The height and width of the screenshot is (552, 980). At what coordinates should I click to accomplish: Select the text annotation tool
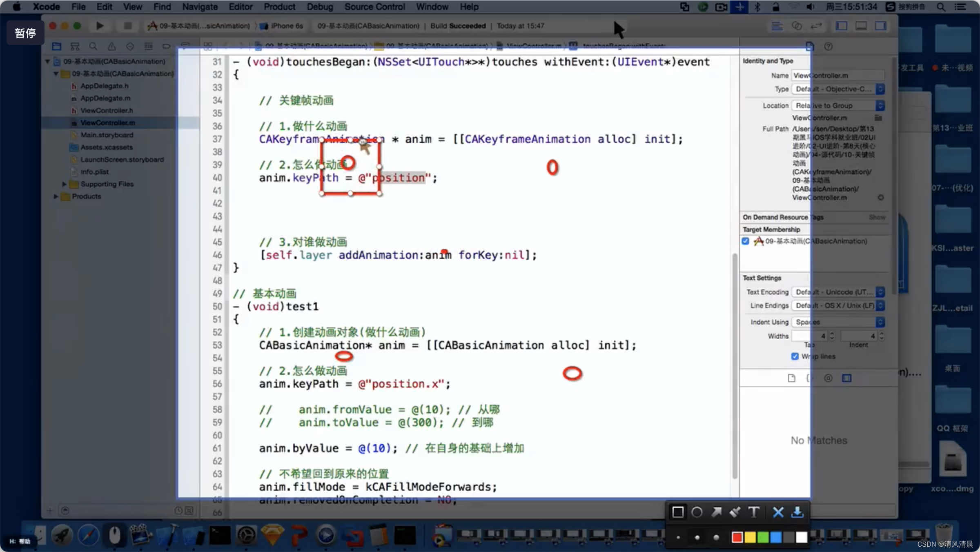click(754, 512)
